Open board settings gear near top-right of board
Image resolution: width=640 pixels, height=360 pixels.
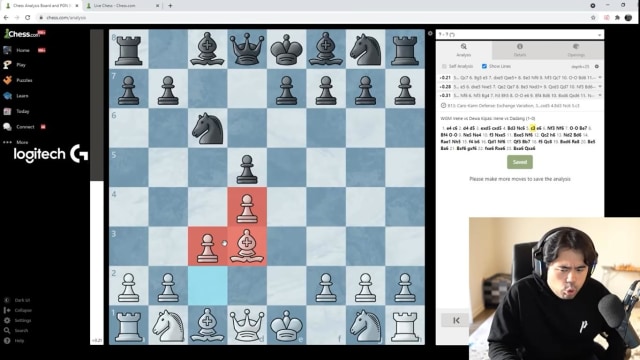(x=430, y=33)
